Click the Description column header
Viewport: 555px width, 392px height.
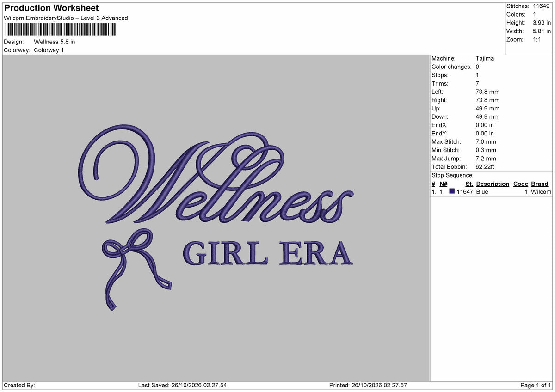click(x=493, y=184)
